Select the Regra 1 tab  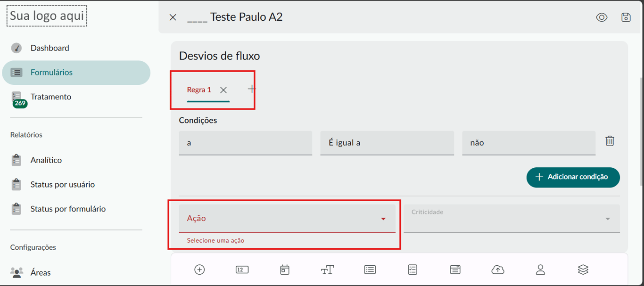[x=199, y=90]
